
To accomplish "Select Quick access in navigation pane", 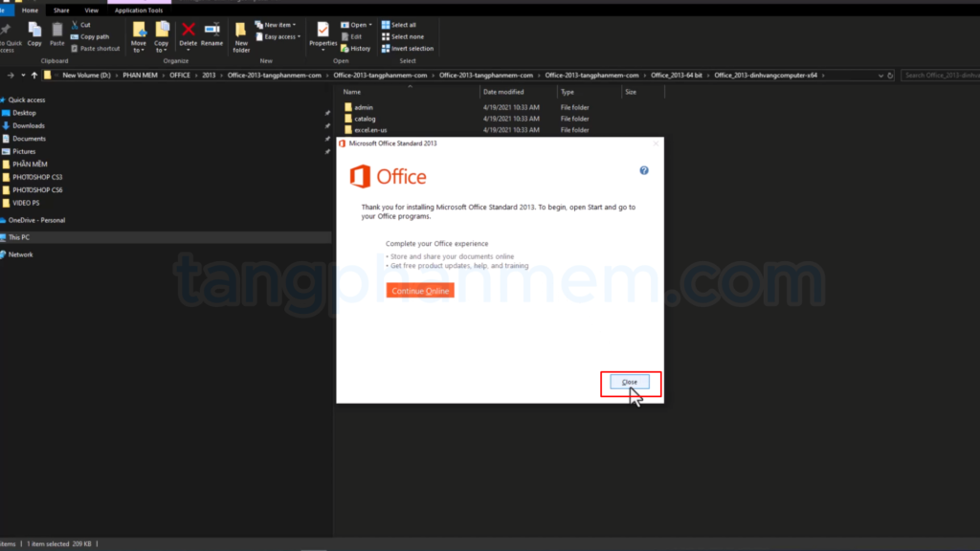I will [26, 99].
